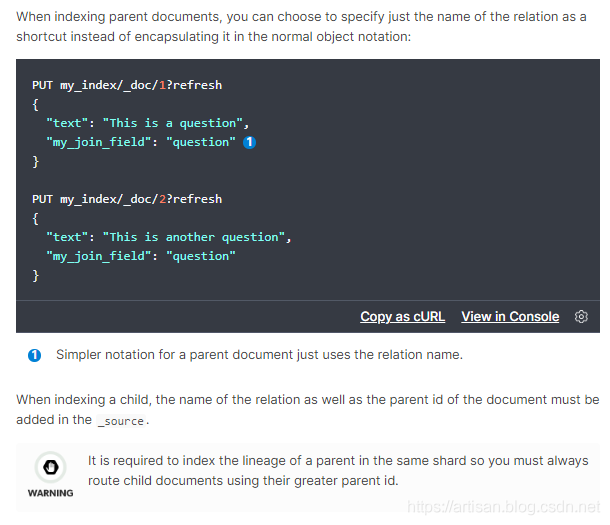The image size is (610, 525).
Task: Click the "This is another question" string
Action: pyautogui.click(x=193, y=237)
